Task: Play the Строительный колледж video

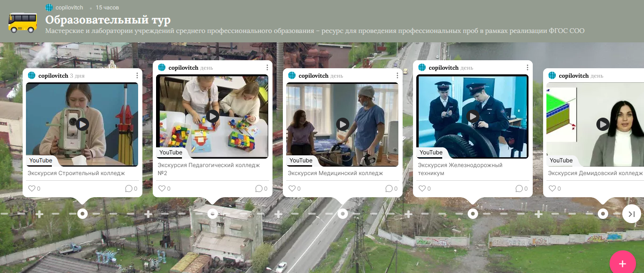Action: pos(83,124)
